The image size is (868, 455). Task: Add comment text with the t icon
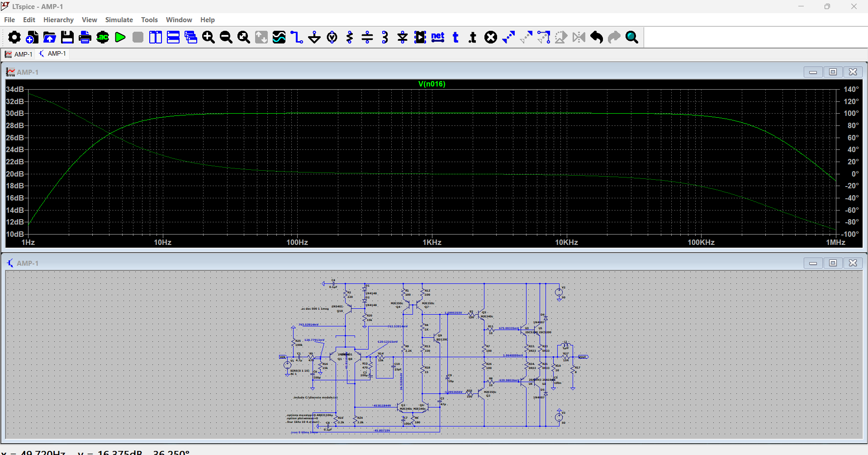[455, 37]
